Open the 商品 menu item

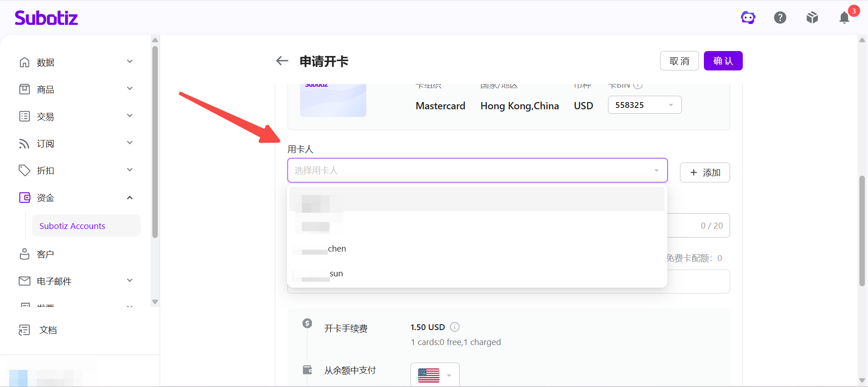point(46,89)
